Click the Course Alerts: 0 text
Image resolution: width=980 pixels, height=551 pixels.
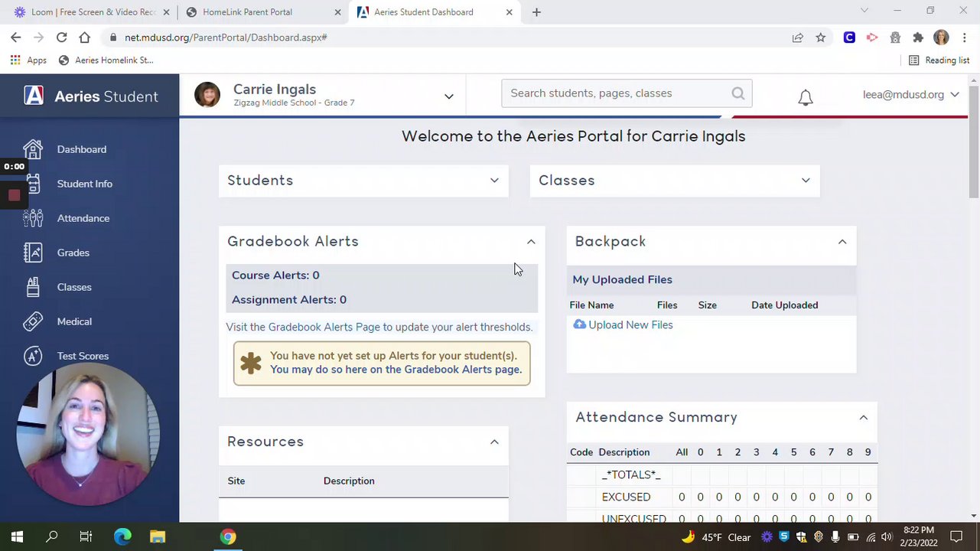click(x=275, y=275)
